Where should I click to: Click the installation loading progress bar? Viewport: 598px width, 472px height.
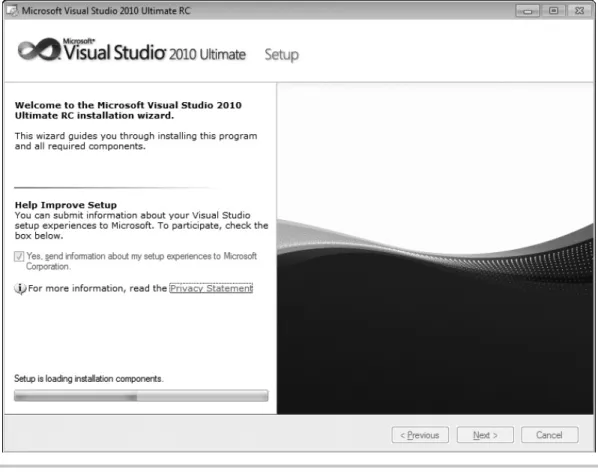click(x=141, y=396)
